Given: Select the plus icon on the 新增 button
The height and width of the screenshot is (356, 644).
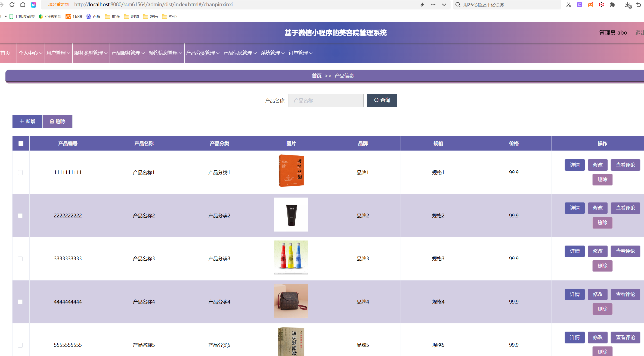Looking at the screenshot, I should tap(22, 121).
